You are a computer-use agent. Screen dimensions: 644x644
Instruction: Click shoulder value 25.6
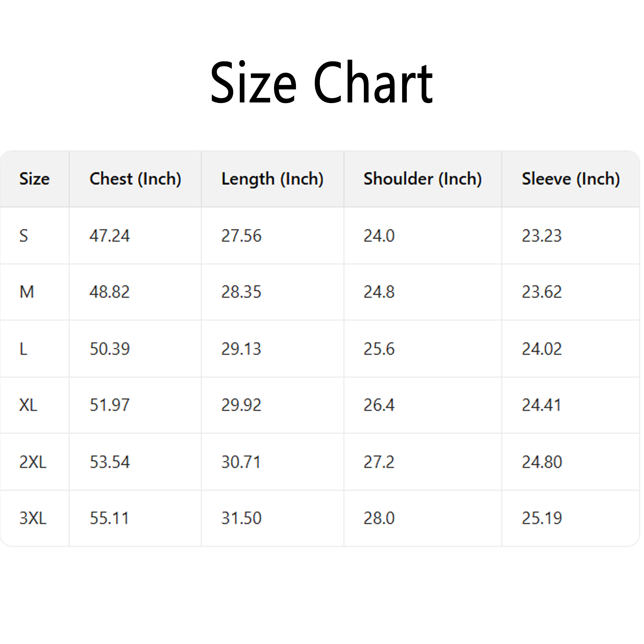point(379,349)
